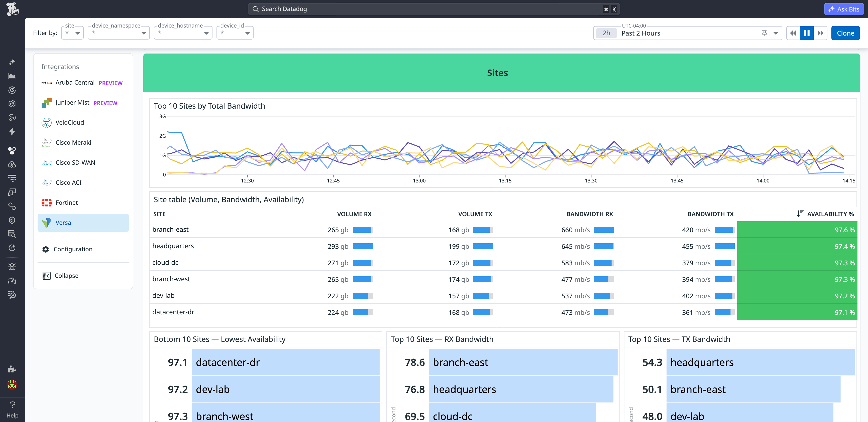
Task: Open the area chart Dashboards sidebar icon
Action: 12,76
